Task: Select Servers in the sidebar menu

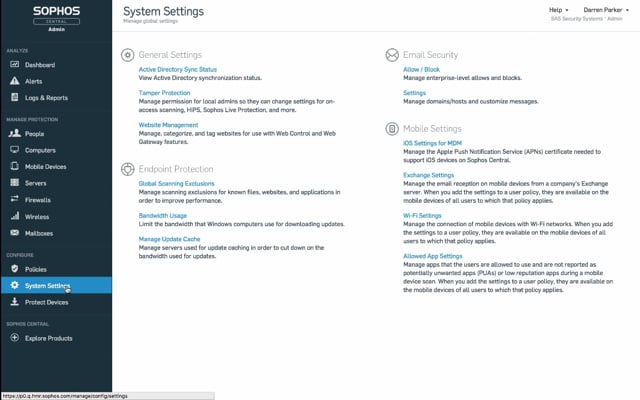Action: 36,183
